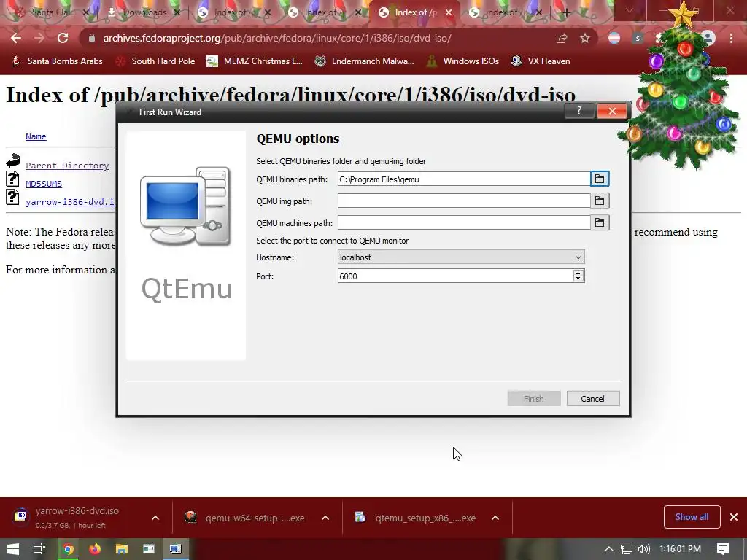This screenshot has height=560, width=747.
Task: Go forward in Chrome browser
Action: (x=39, y=38)
